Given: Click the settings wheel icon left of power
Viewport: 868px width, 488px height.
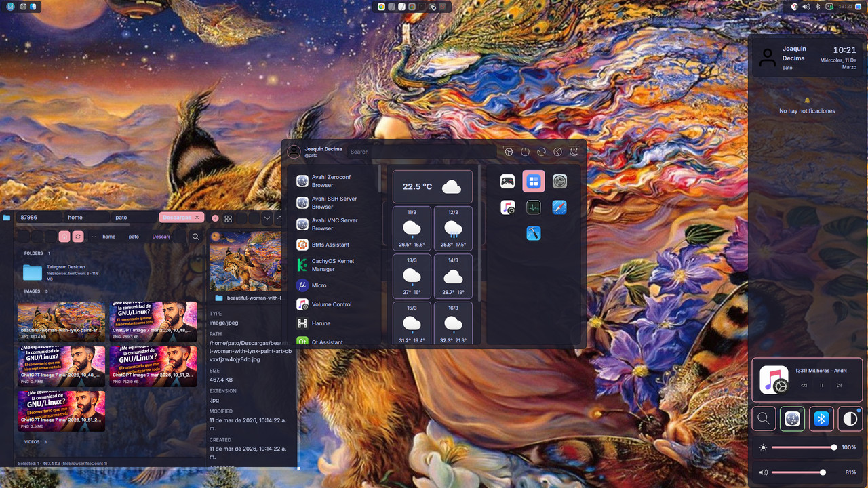Looking at the screenshot, I should click(509, 152).
